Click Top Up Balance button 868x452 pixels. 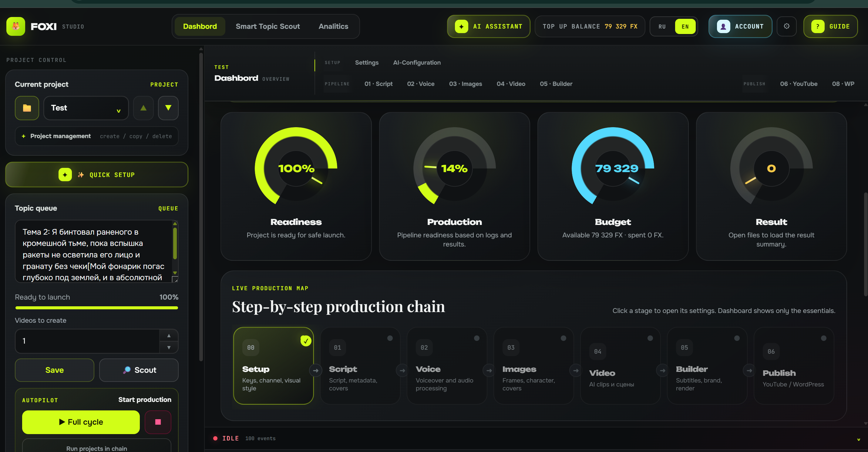click(590, 26)
